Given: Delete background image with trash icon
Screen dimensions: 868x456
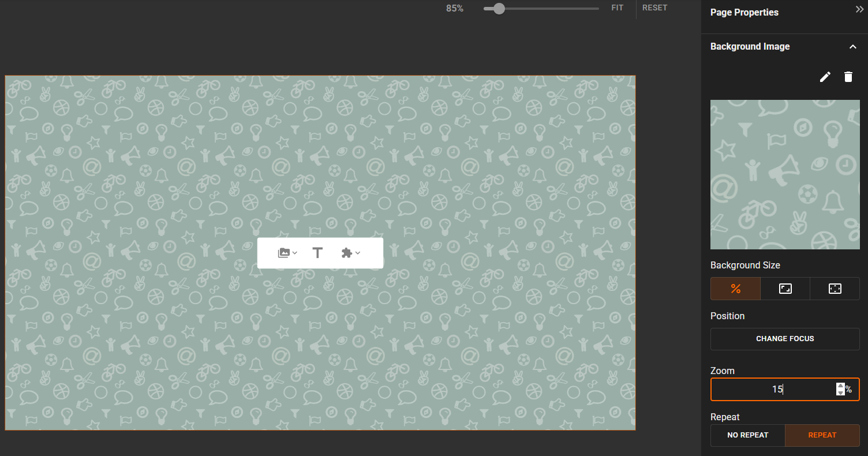Looking at the screenshot, I should [x=848, y=77].
